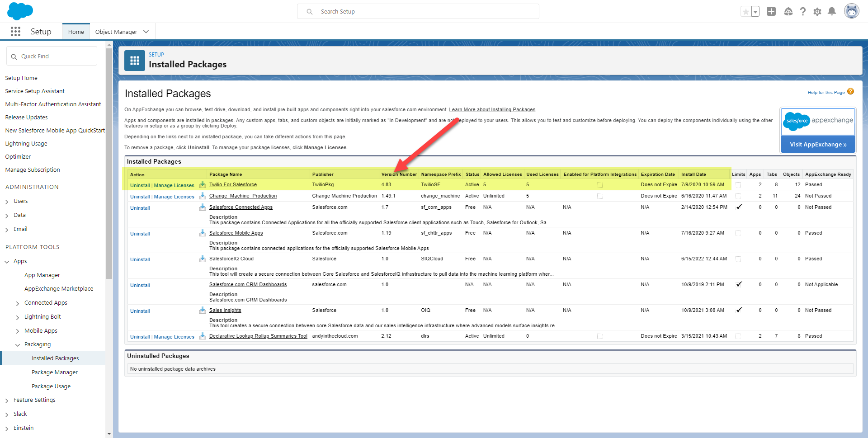Toggle Limits checkbox for Change_Machine_Production

pos(738,196)
